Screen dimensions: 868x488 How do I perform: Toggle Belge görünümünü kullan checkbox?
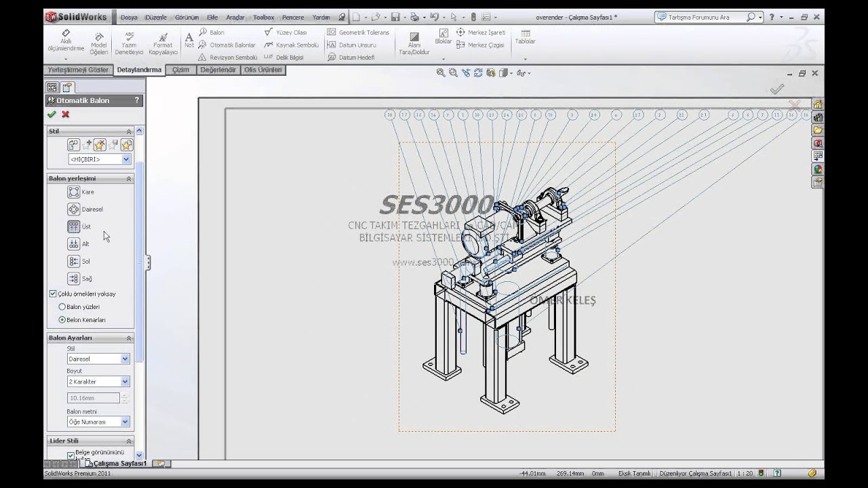71,455
